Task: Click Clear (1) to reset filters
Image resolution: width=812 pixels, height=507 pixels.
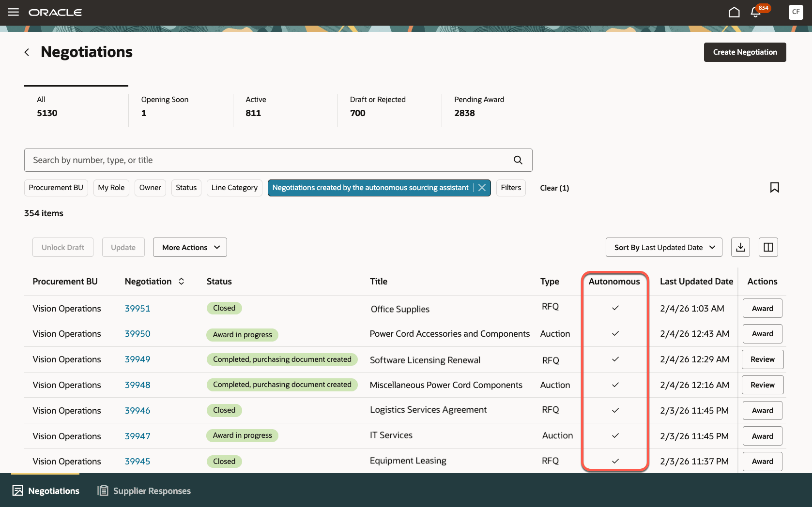Action: coord(554,188)
